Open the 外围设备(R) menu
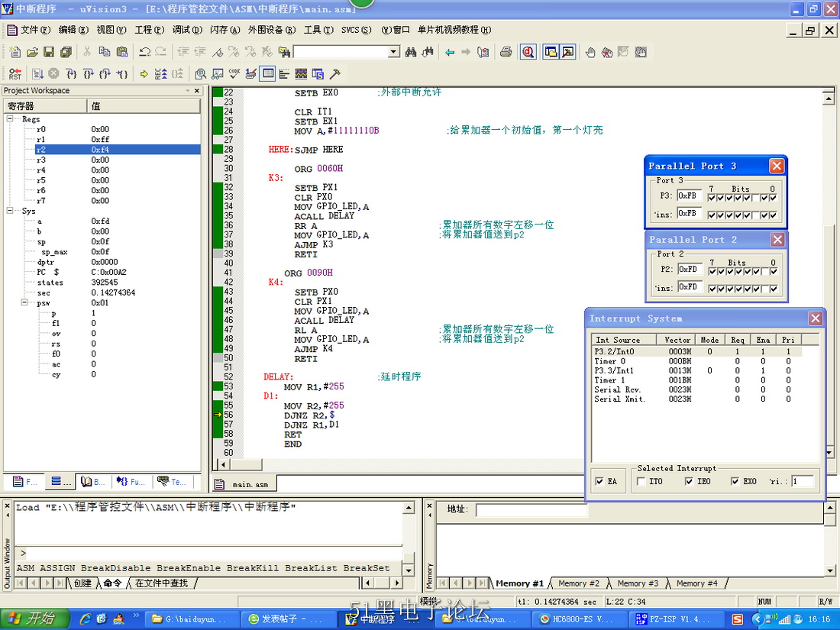This screenshot has width=840, height=630. point(272,30)
